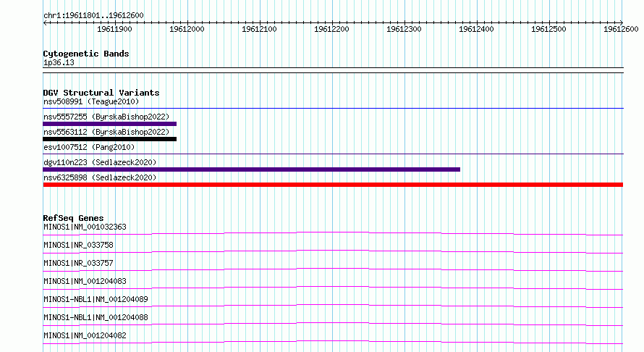Click ruler tick label 19612400
This screenshot has width=644, height=352.
click(476, 29)
